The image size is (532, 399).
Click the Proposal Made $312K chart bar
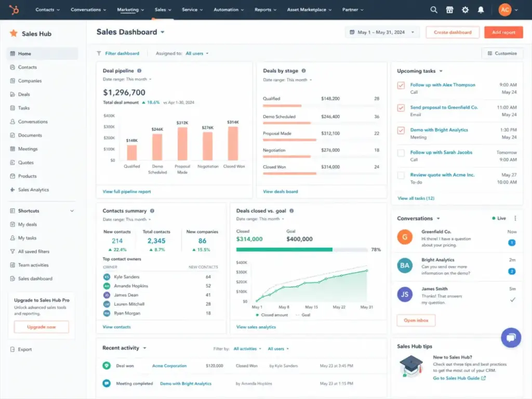pos(182,143)
